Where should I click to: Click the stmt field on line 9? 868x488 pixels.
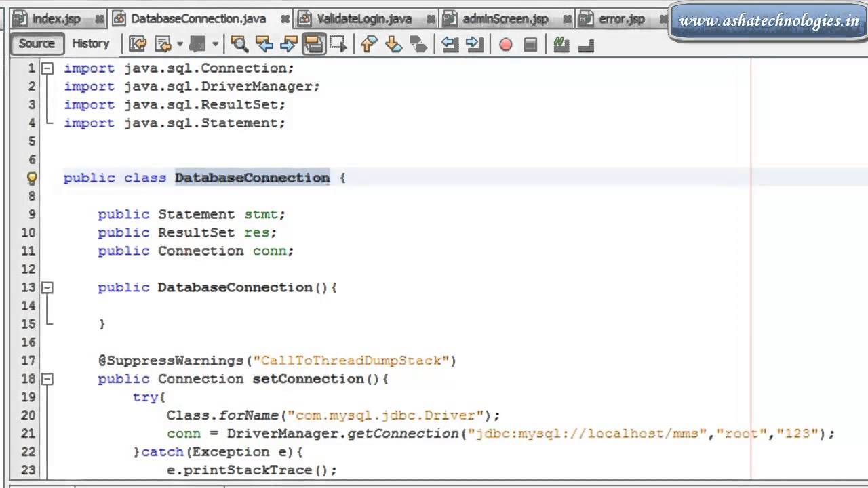point(261,214)
